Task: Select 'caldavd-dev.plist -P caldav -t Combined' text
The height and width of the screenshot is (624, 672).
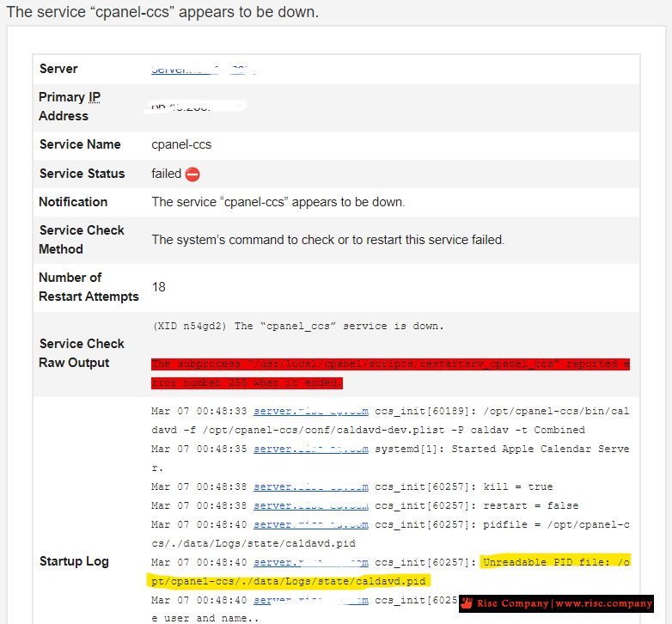Action: click(461, 430)
